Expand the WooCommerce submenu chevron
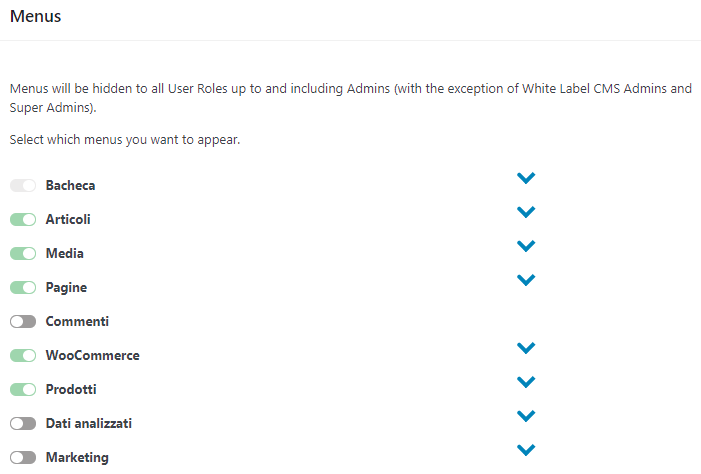Image resolution: width=701 pixels, height=474 pixels. click(526, 348)
